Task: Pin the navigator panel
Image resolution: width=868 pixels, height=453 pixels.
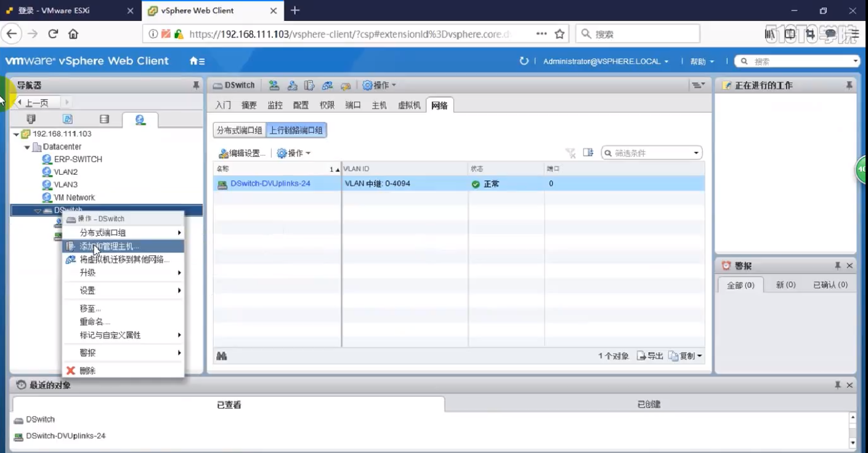Action: click(x=196, y=86)
